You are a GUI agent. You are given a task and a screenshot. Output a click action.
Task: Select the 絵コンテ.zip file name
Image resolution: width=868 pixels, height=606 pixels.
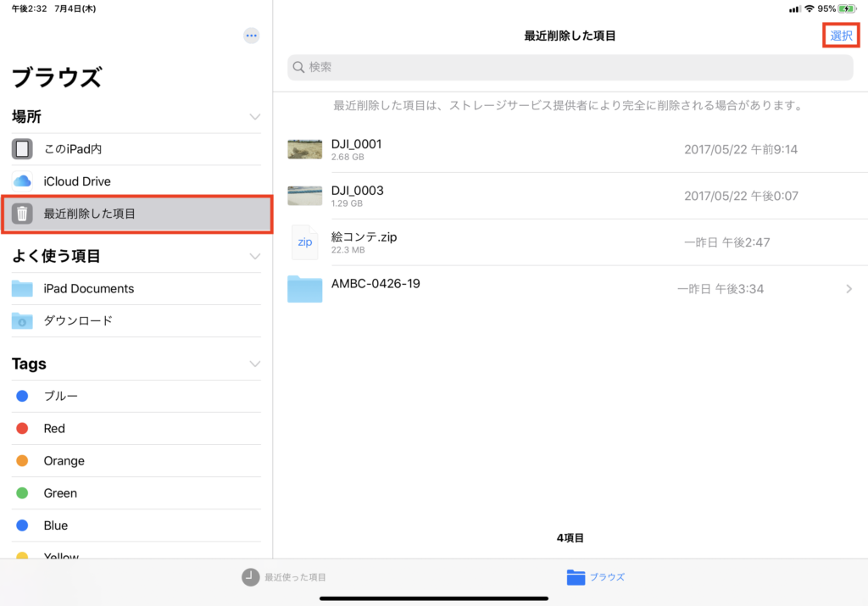tap(364, 236)
